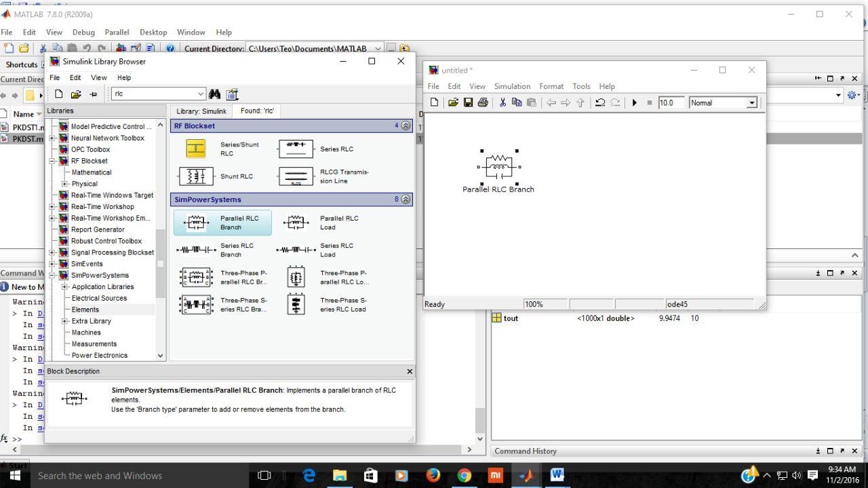Open the Simulation menu
The image size is (868, 488).
coord(512,86)
